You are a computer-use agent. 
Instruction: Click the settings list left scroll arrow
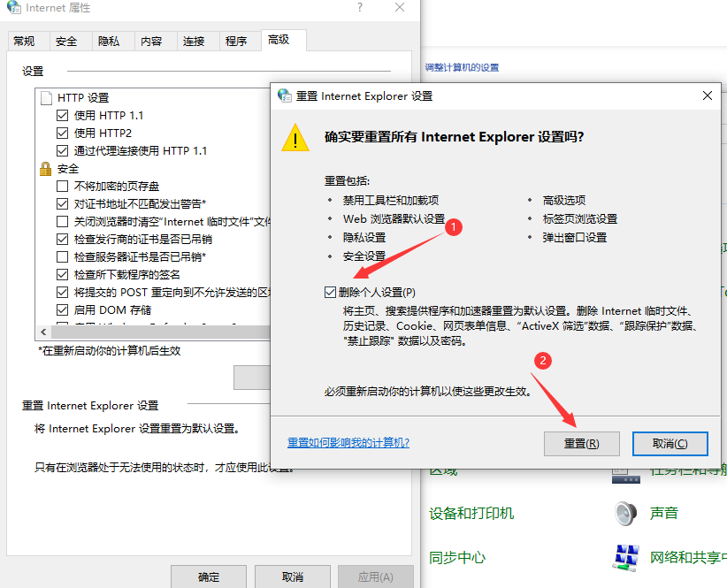point(43,332)
